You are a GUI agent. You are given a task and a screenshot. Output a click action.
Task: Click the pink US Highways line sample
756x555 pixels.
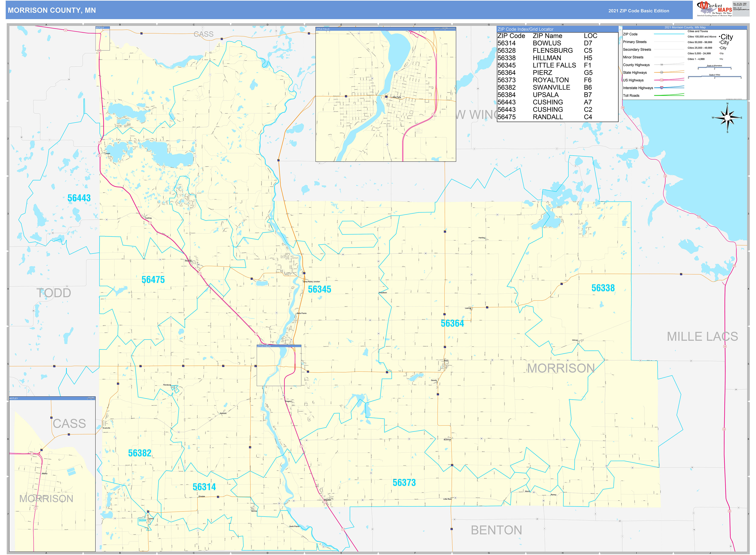click(669, 80)
